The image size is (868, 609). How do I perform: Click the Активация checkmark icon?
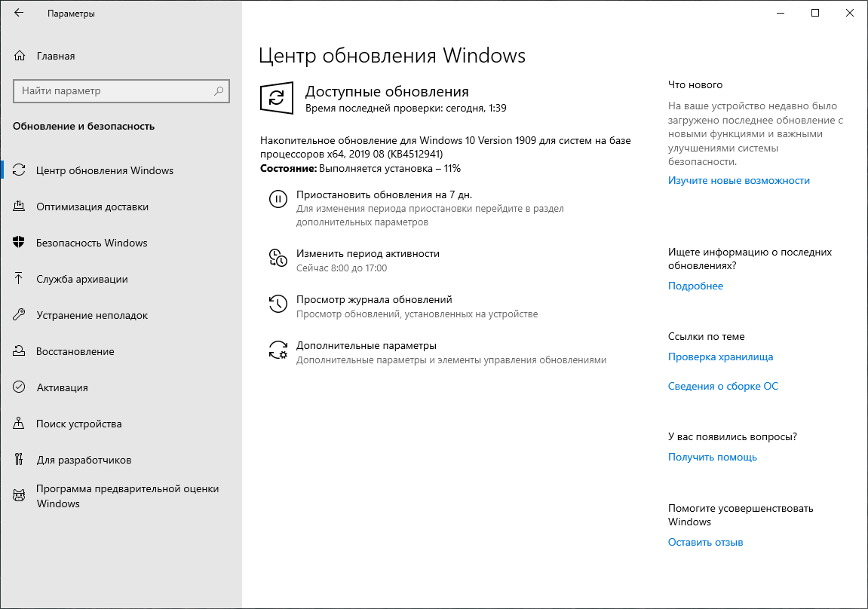click(17, 387)
